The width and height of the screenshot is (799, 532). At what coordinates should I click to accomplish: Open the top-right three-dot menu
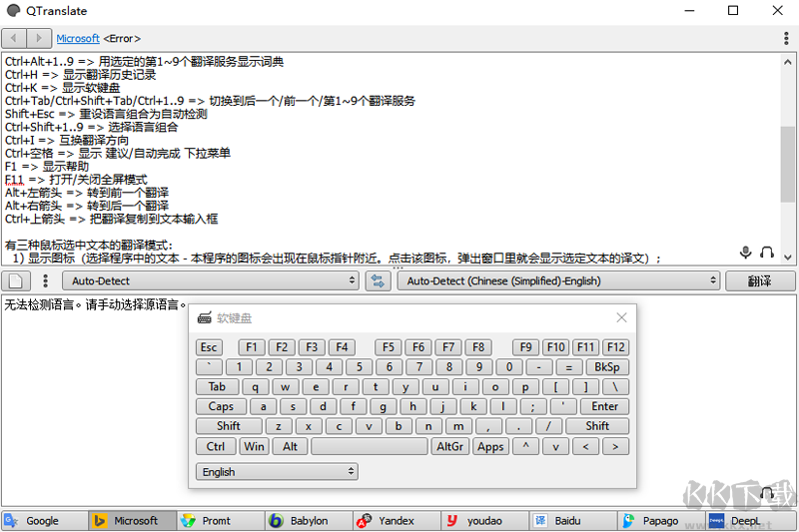[x=786, y=38]
